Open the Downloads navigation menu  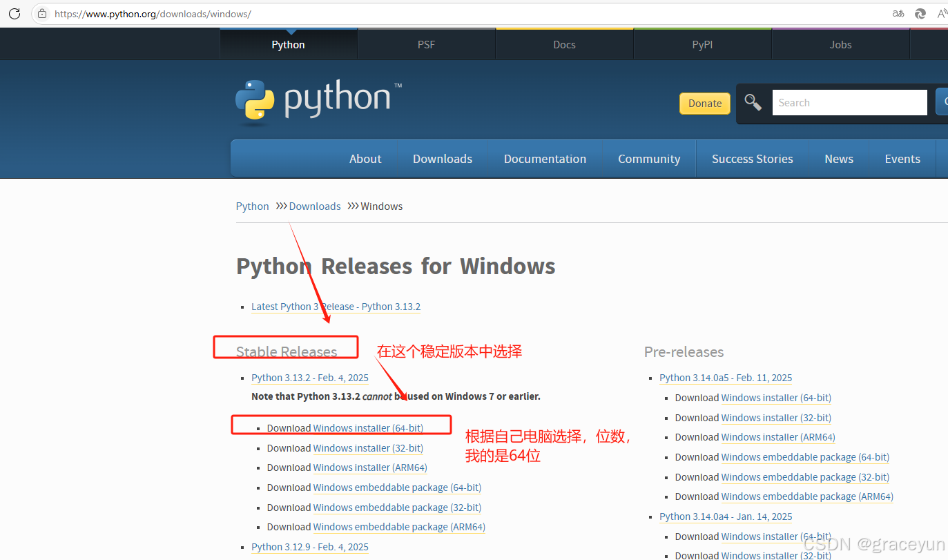[443, 159]
